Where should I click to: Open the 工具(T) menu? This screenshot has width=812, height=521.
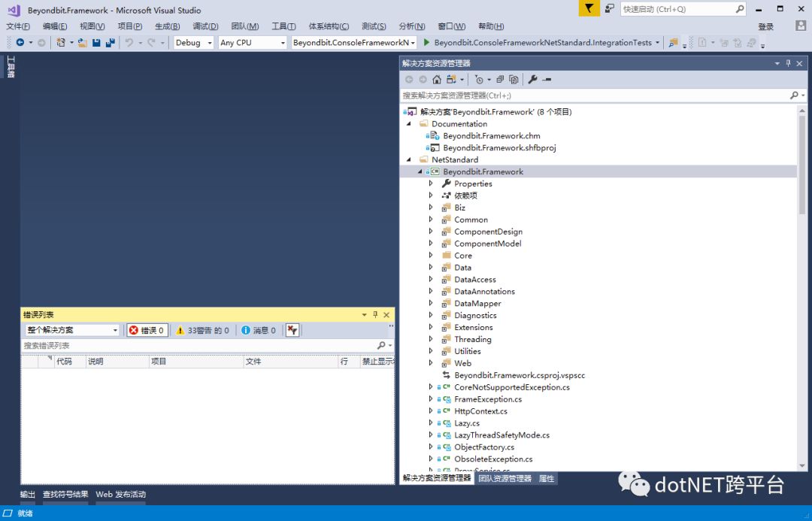click(x=283, y=26)
